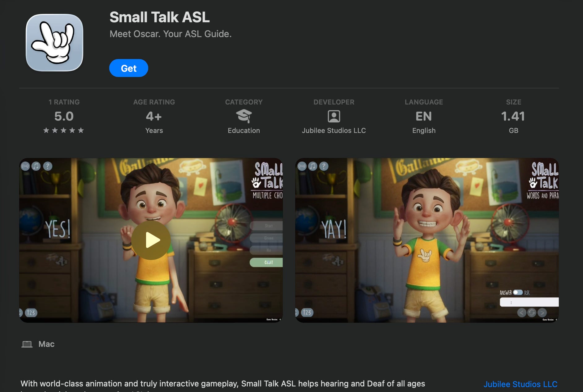Play the app preview video
The width and height of the screenshot is (583, 392).
(x=151, y=240)
